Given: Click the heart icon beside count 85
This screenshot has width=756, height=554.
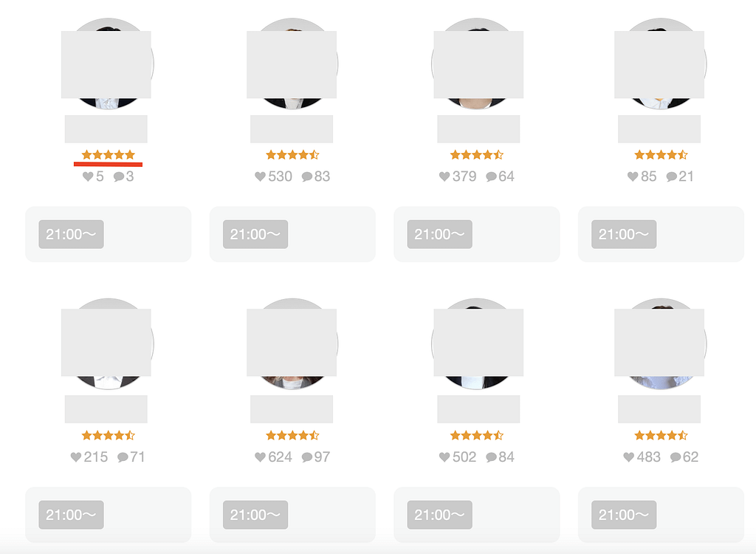Looking at the screenshot, I should (633, 177).
